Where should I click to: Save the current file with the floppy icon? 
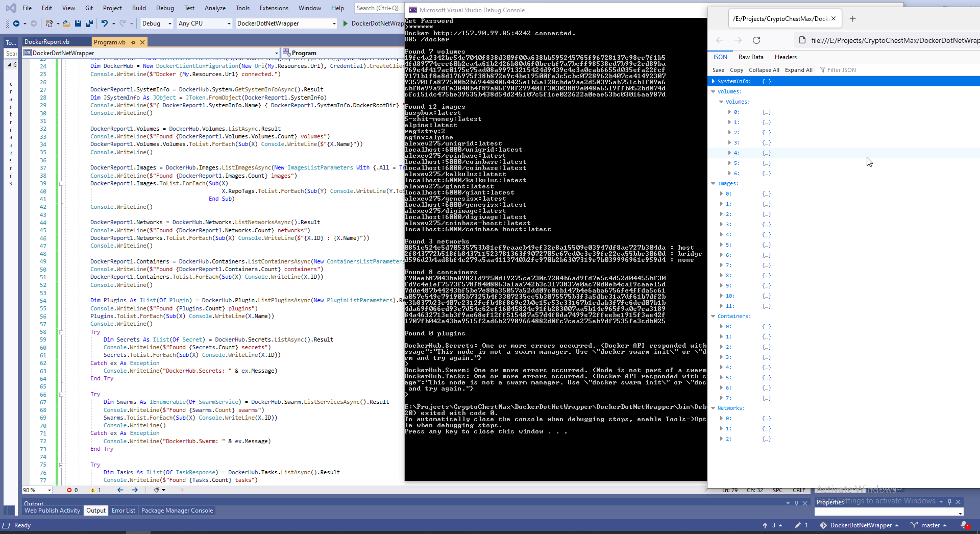78,23
